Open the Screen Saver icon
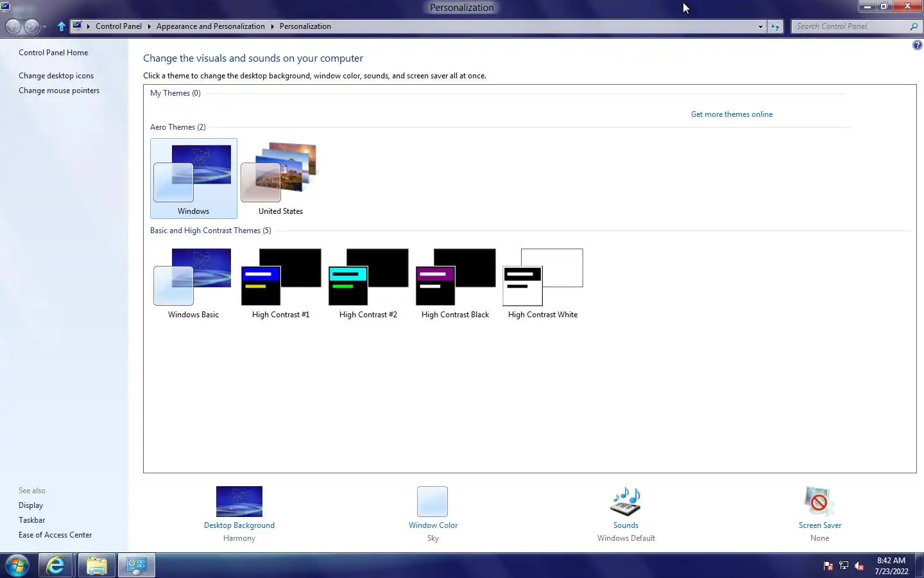The width and height of the screenshot is (924, 578). pos(819,502)
